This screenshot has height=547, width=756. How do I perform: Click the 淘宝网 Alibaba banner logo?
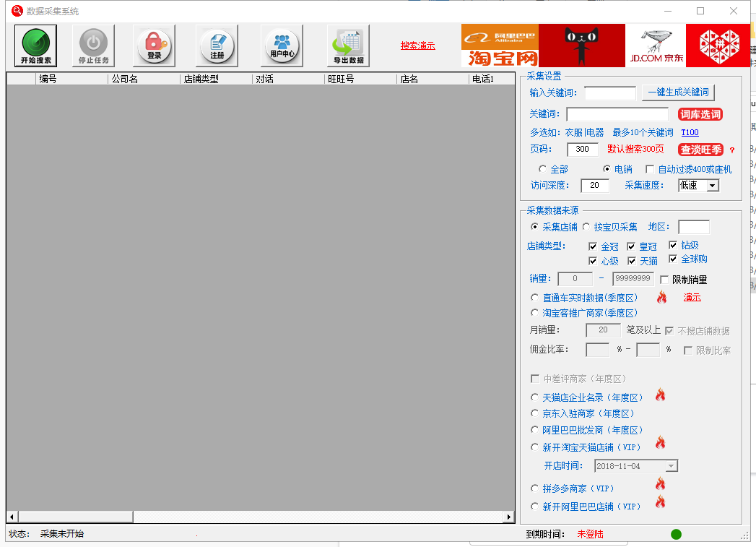pos(500,46)
